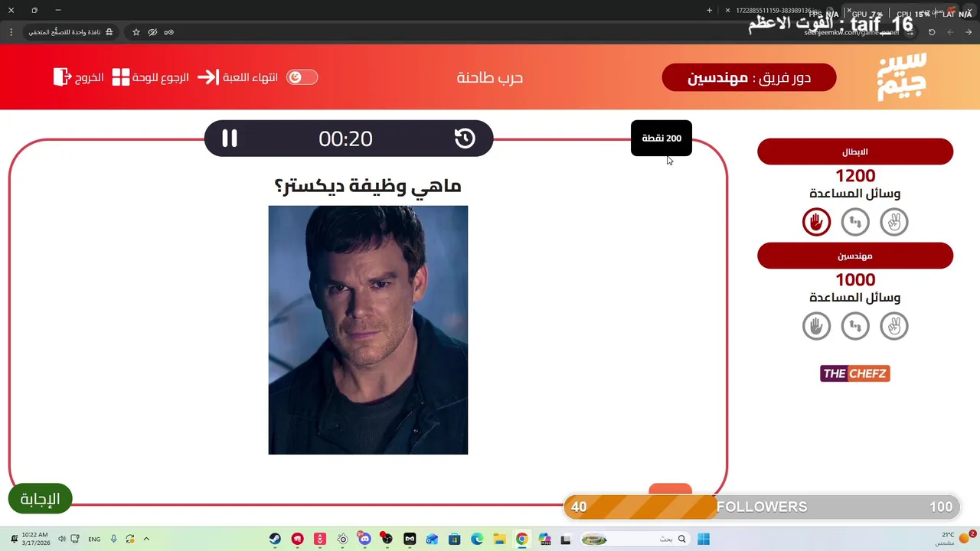Open Discord from the taskbar

(364, 539)
